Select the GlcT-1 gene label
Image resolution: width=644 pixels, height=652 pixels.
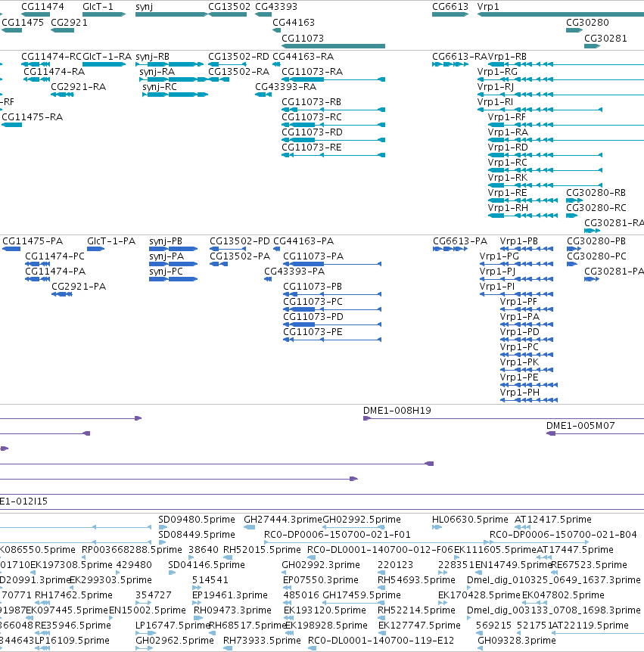tap(98, 7)
